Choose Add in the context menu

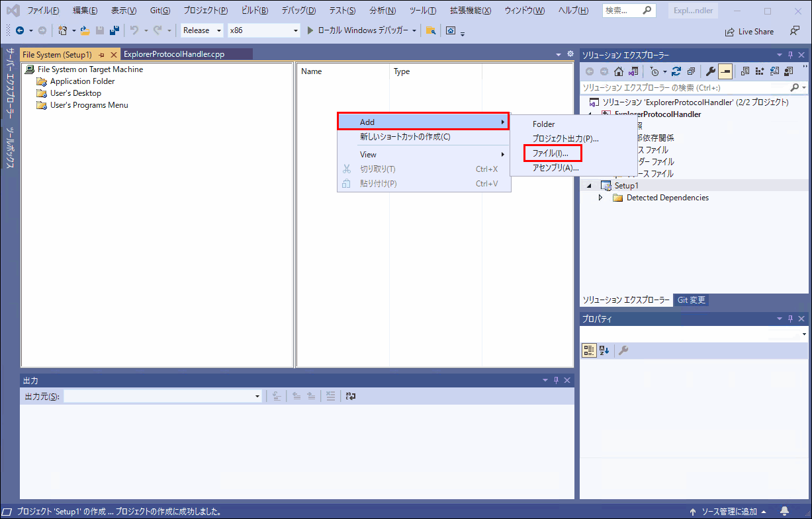pos(423,122)
